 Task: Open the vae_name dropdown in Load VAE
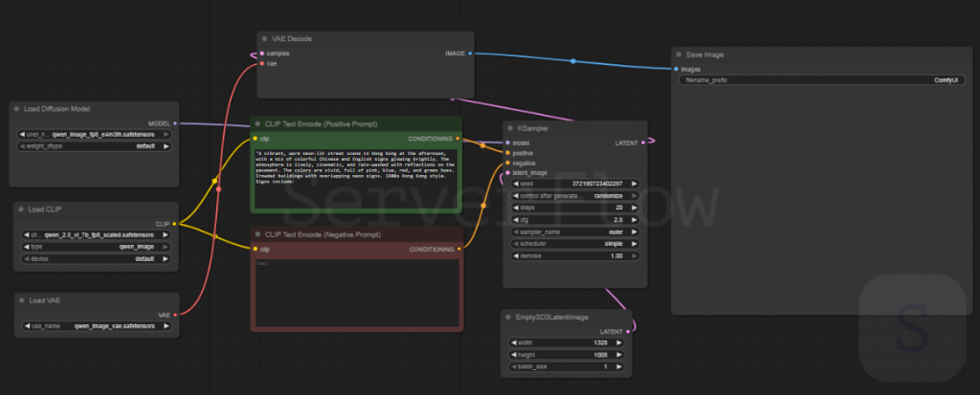pos(97,326)
